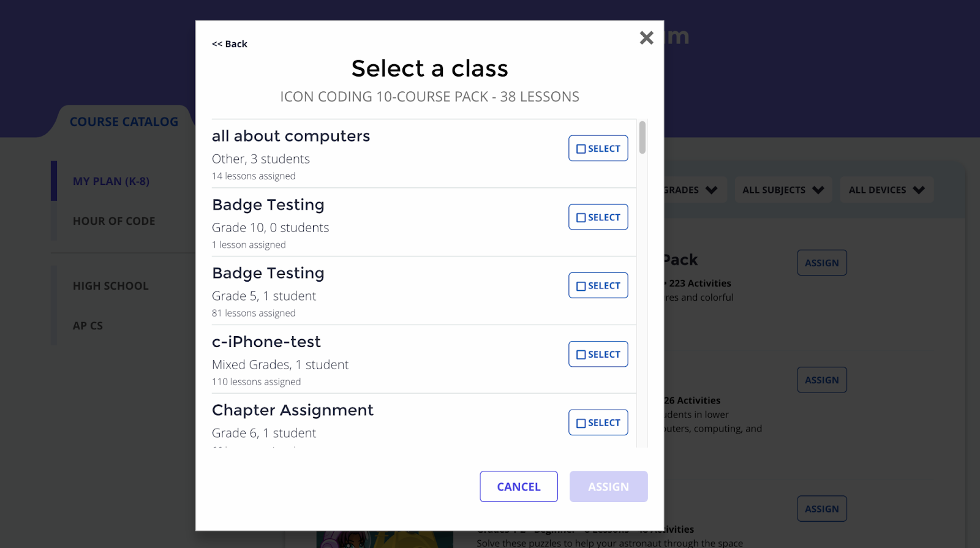Select the Chapter Assignment class
The height and width of the screenshot is (548, 980).
tap(598, 422)
